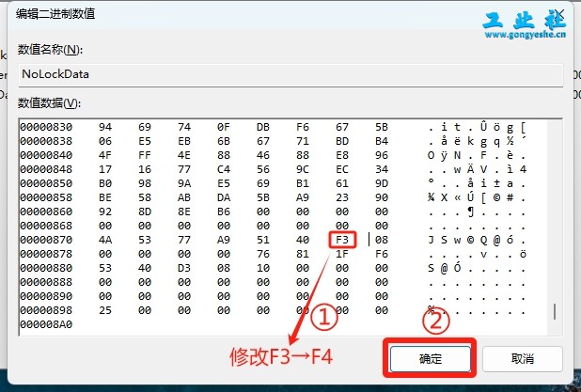
Task: Select byte FF in row 00000840
Action: pyautogui.click(x=145, y=155)
